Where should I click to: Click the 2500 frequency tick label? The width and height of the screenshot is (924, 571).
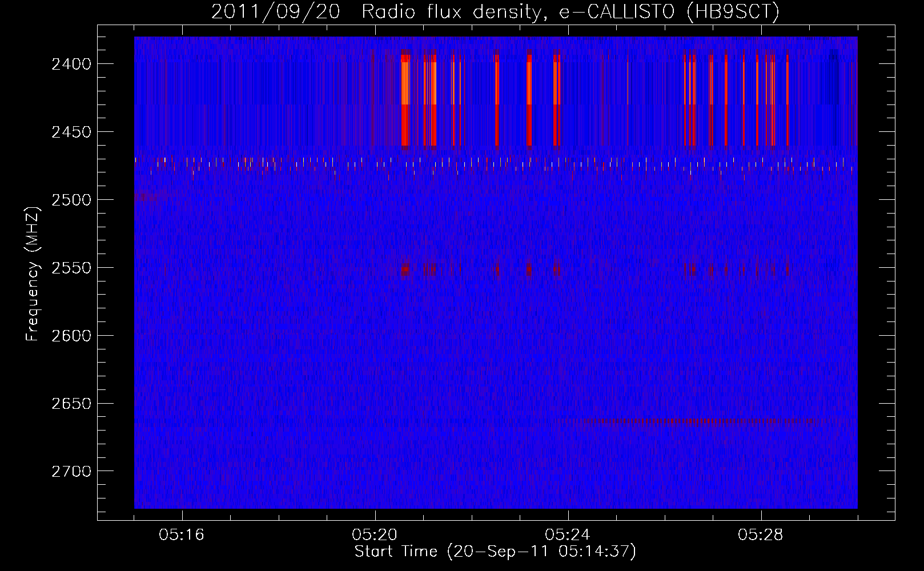point(71,200)
